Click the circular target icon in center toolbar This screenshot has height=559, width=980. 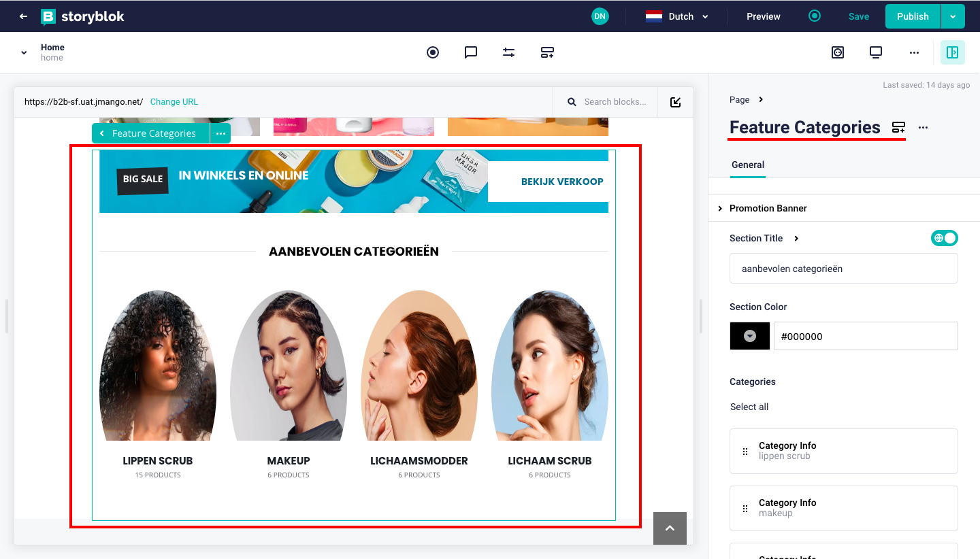point(433,52)
